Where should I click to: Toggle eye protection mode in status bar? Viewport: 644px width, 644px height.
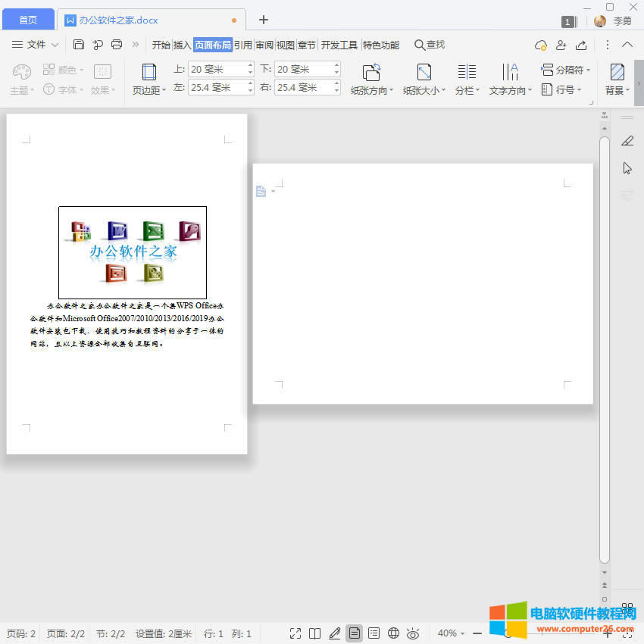[413, 633]
